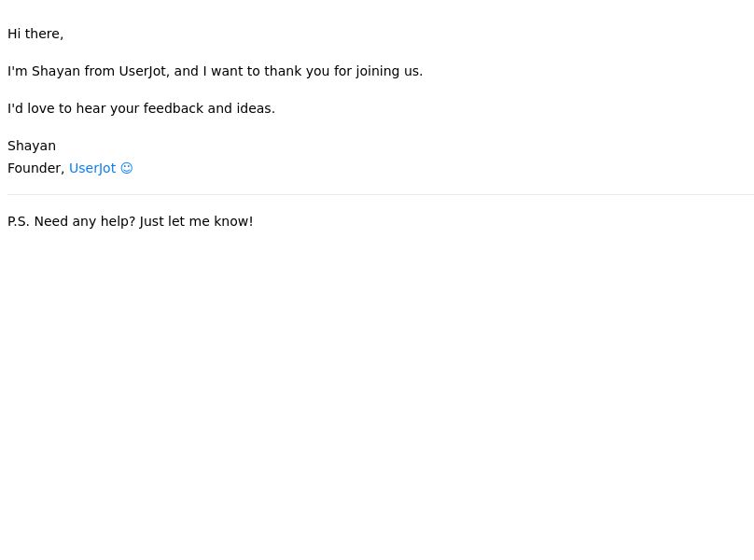Click the phrase 'I'd love'

coord(31,108)
